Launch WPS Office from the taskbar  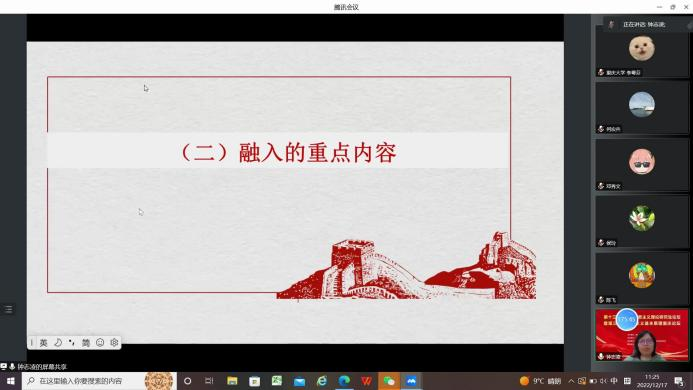(x=366, y=381)
